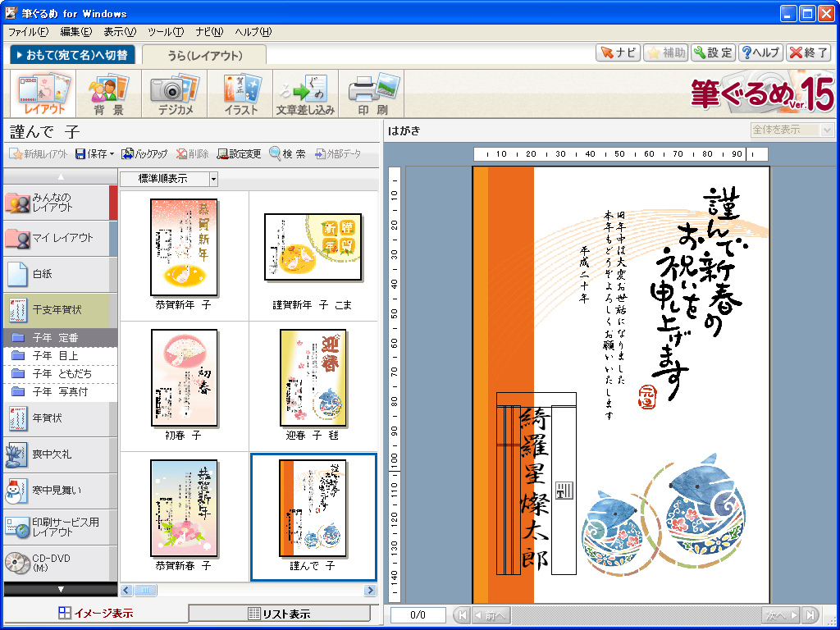840x630 pixels.
Task: Select 印刷サービス用レイアウト category
Action: click(x=60, y=527)
